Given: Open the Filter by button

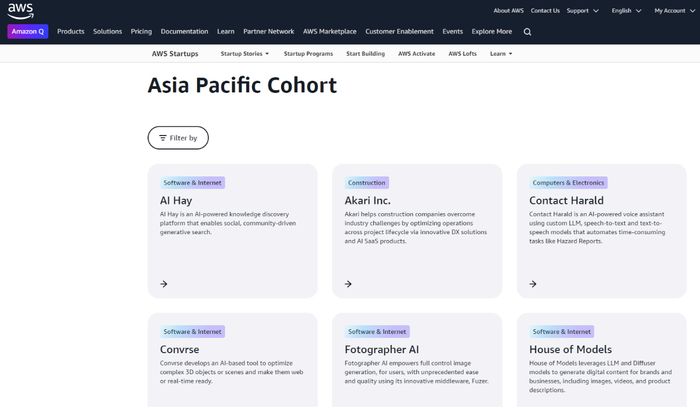Looking at the screenshot, I should (x=178, y=138).
